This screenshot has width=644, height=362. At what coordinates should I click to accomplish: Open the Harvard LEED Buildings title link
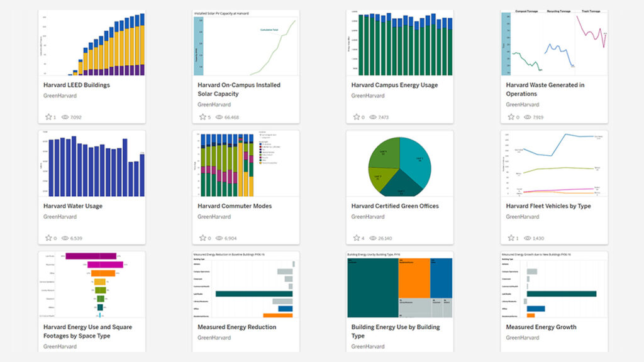click(77, 85)
